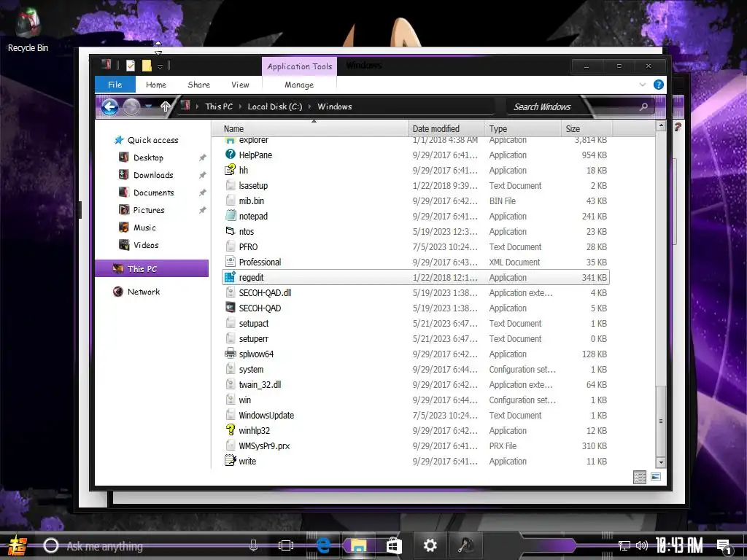
Task: Open Quick access in navigation pane
Action: 146,140
